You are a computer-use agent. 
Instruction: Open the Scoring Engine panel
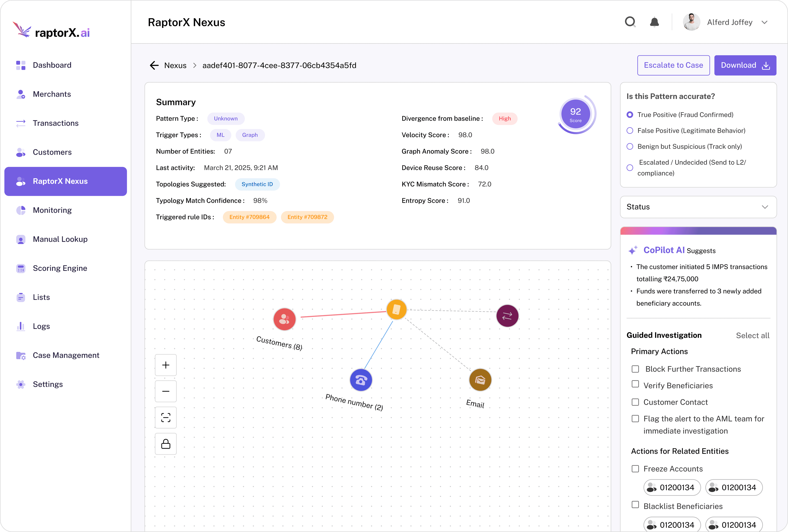pos(60,268)
